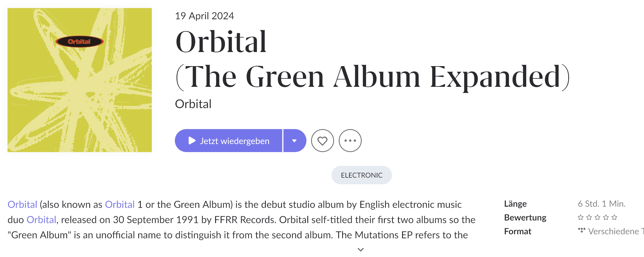Favorite the album with the heart icon
The image size is (644, 257).
(x=322, y=141)
